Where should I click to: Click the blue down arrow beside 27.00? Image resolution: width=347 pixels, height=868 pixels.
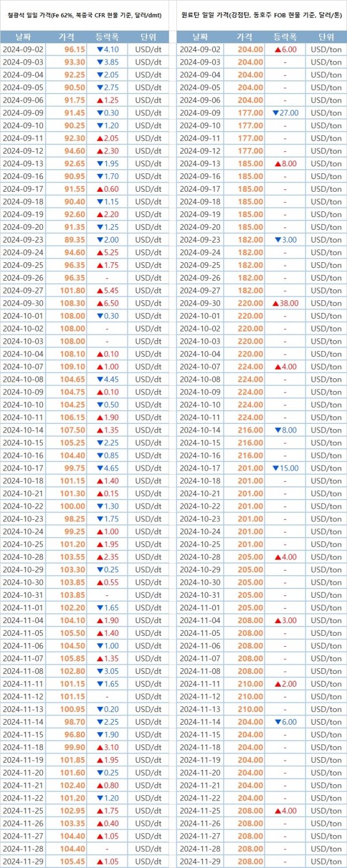(275, 113)
